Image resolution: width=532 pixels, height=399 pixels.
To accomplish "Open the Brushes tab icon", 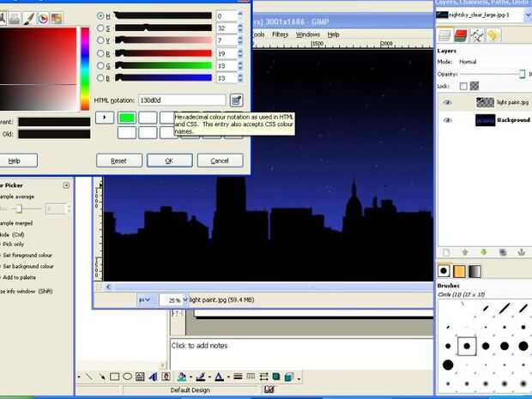I will (x=444, y=271).
